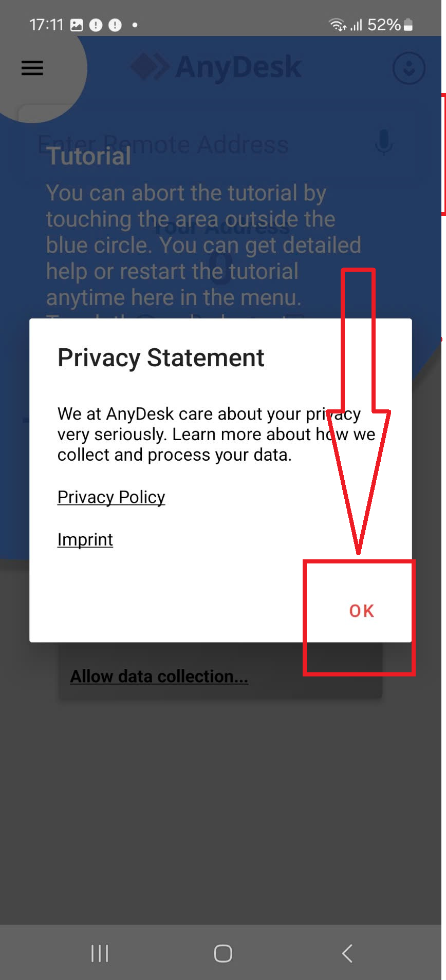Open the Imprint link

pyautogui.click(x=85, y=540)
